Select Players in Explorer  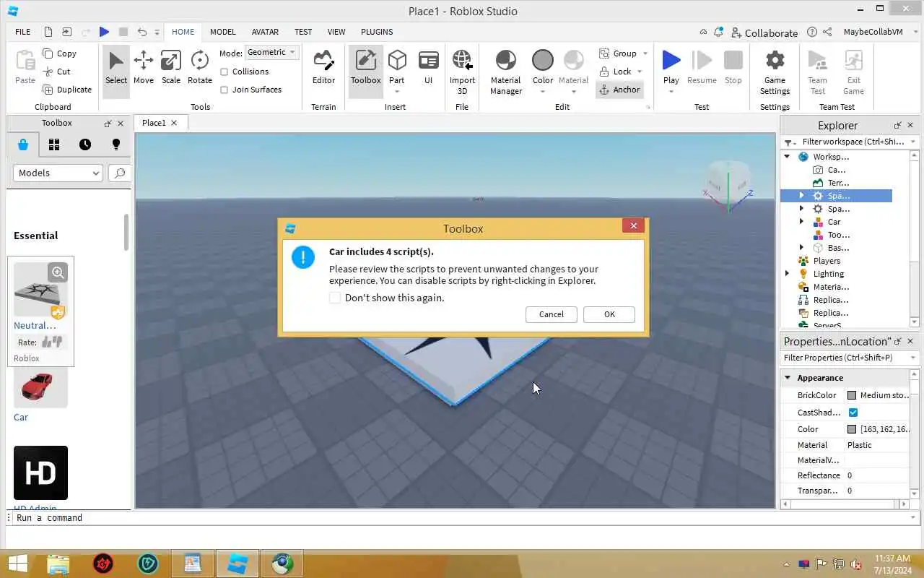[827, 261]
